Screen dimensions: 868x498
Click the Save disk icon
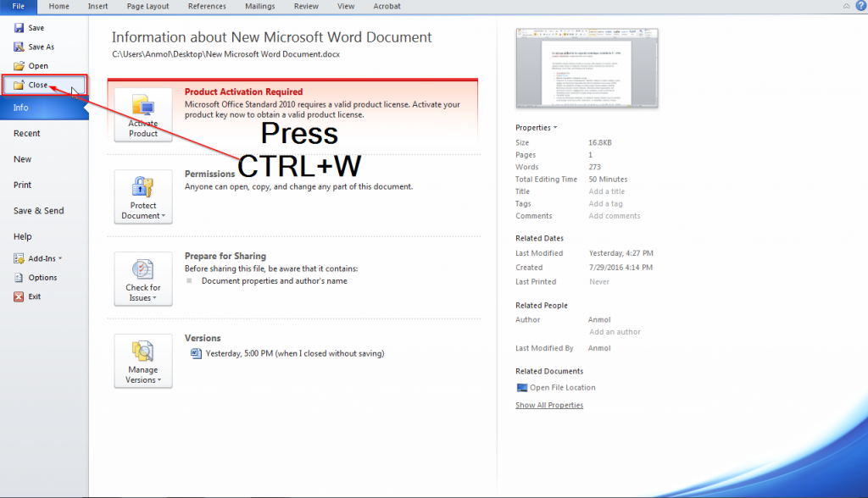[x=19, y=28]
